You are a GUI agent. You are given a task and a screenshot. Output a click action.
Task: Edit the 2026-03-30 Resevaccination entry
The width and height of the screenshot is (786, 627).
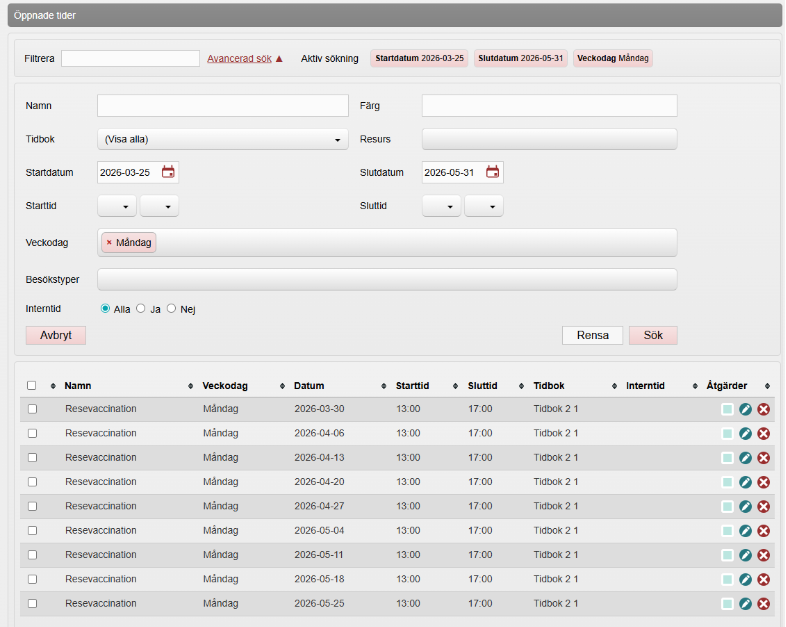click(x=745, y=409)
